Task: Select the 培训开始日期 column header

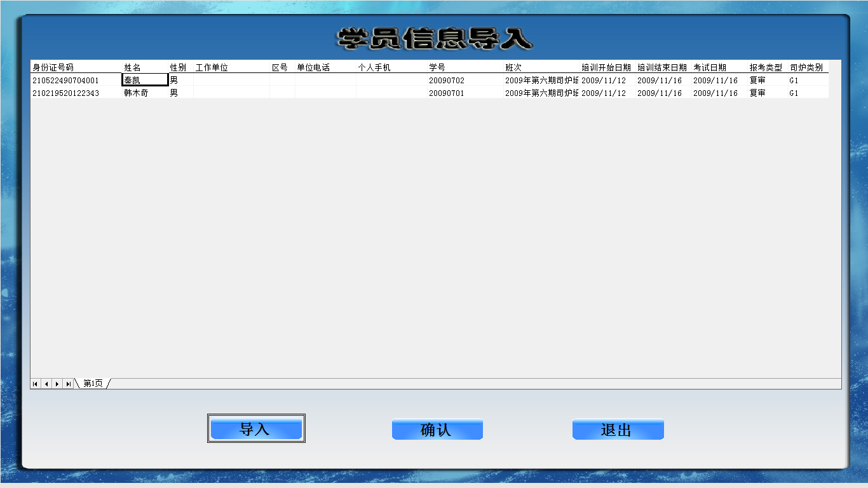Action: pos(606,67)
